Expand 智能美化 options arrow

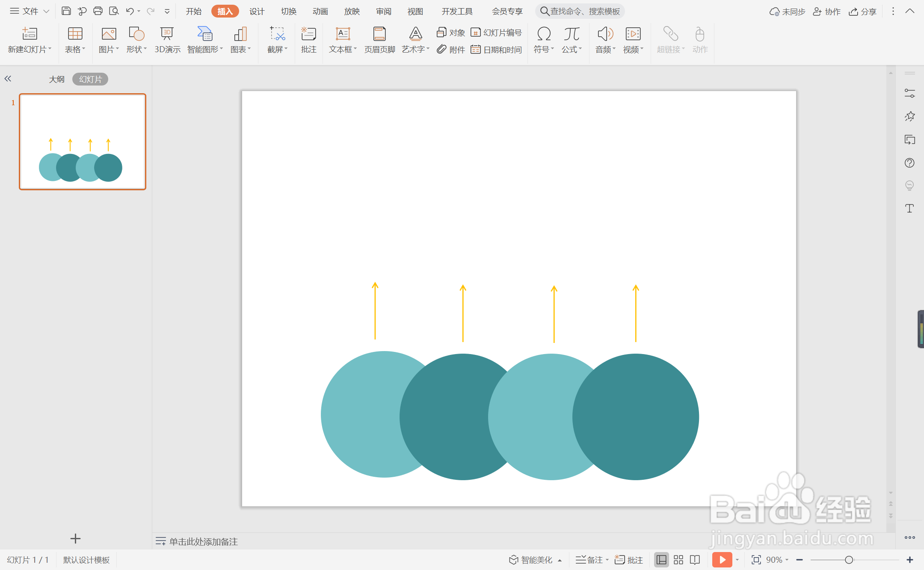coord(560,560)
